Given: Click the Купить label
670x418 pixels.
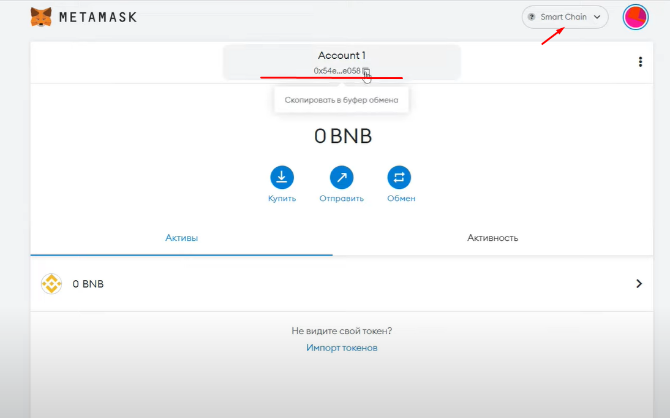Looking at the screenshot, I should 282,199.
